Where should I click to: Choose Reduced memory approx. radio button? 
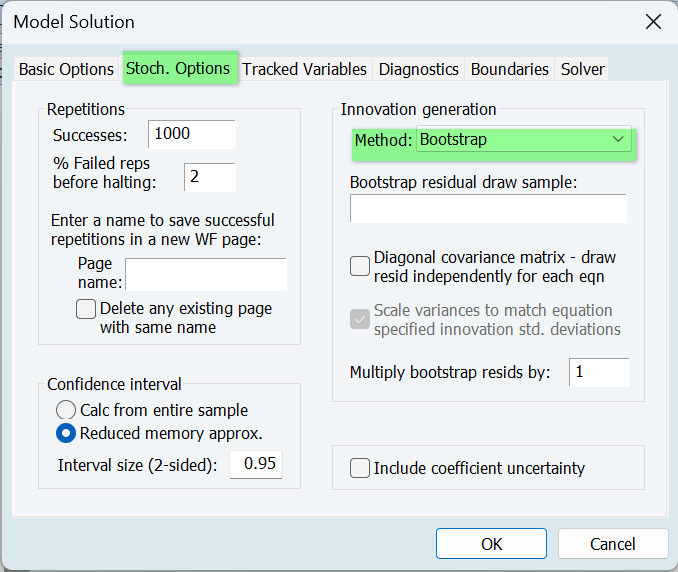(66, 433)
